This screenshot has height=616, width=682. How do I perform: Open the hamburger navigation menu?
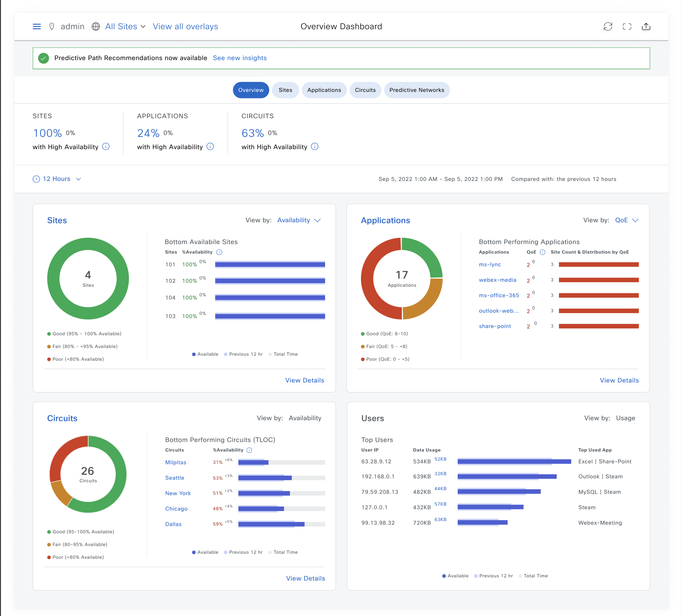[37, 27]
